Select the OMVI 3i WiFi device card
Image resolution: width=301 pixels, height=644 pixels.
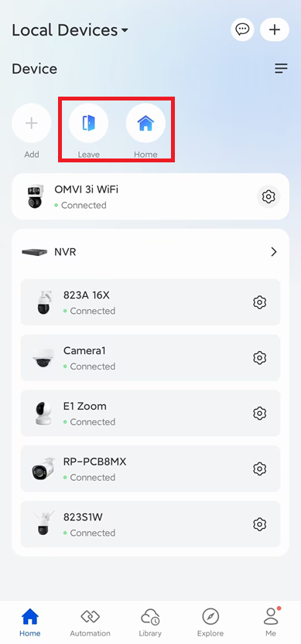[150, 196]
